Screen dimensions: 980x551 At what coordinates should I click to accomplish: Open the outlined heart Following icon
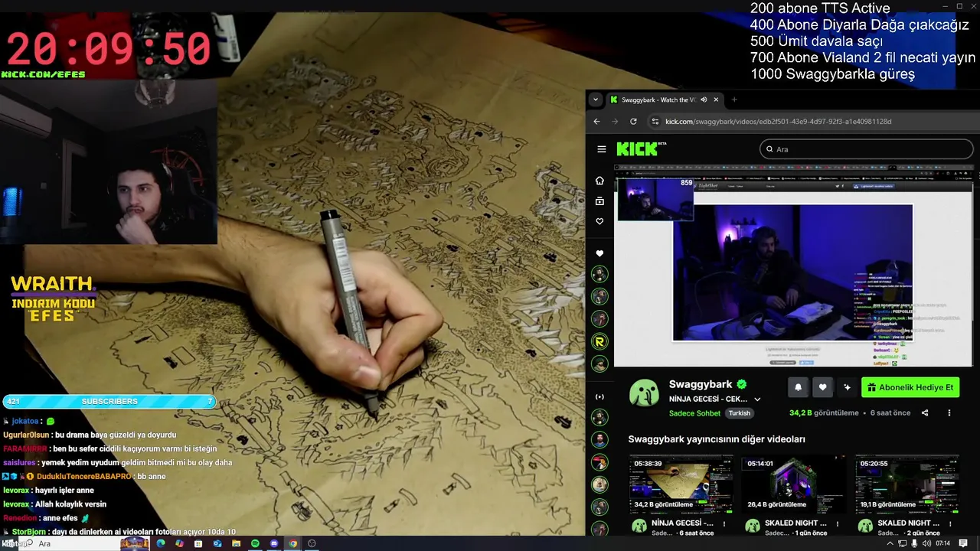[x=599, y=221]
